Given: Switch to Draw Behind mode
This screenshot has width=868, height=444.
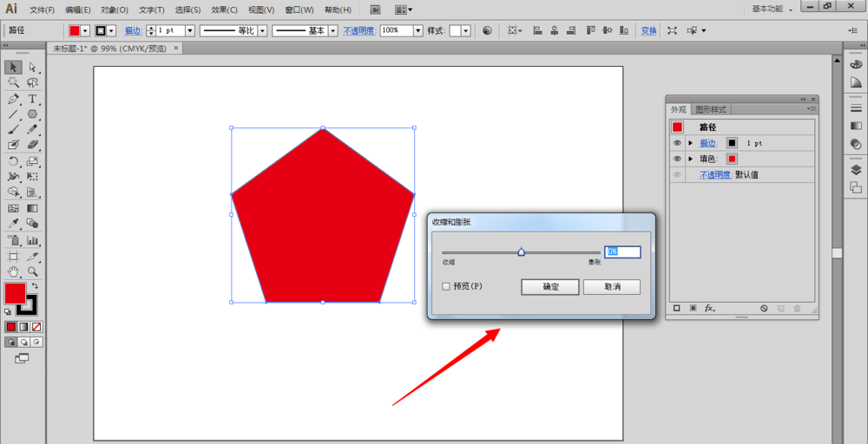Looking at the screenshot, I should tap(23, 343).
